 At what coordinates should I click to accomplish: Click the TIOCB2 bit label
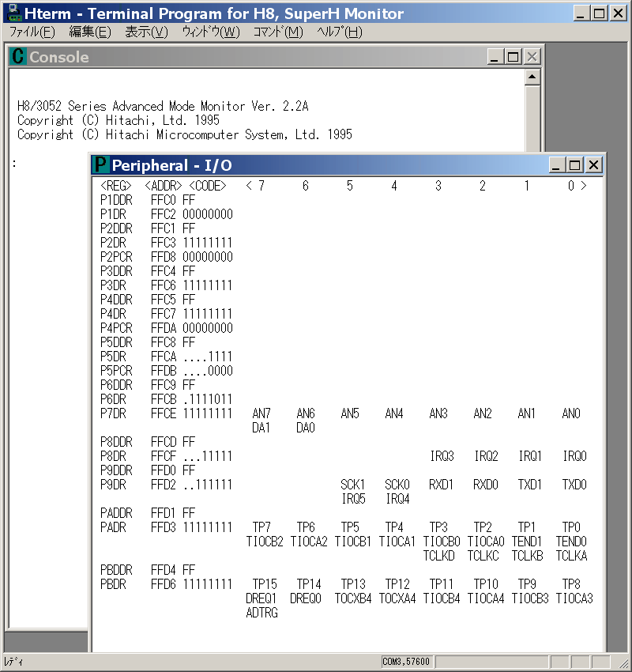point(265,542)
